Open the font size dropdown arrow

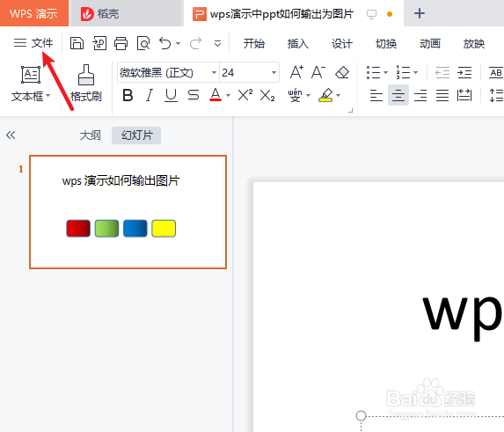pos(274,73)
